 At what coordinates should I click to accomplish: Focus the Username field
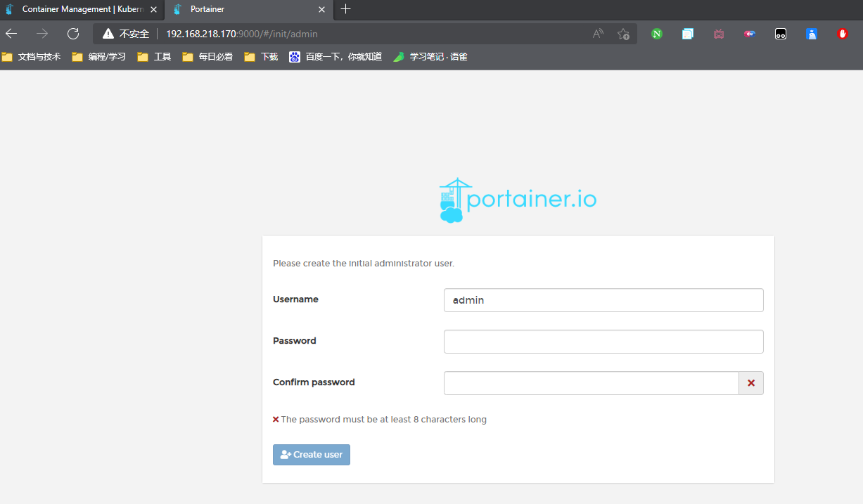603,300
